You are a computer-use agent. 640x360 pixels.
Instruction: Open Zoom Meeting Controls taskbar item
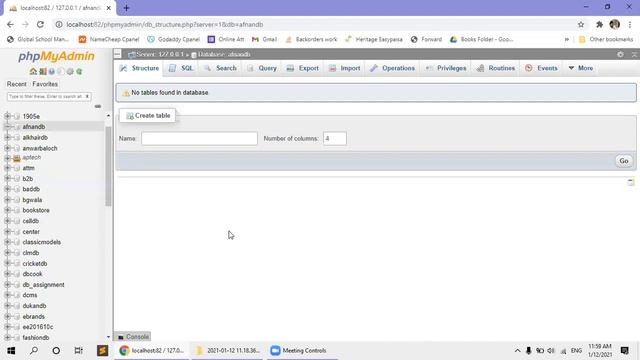coord(302,351)
